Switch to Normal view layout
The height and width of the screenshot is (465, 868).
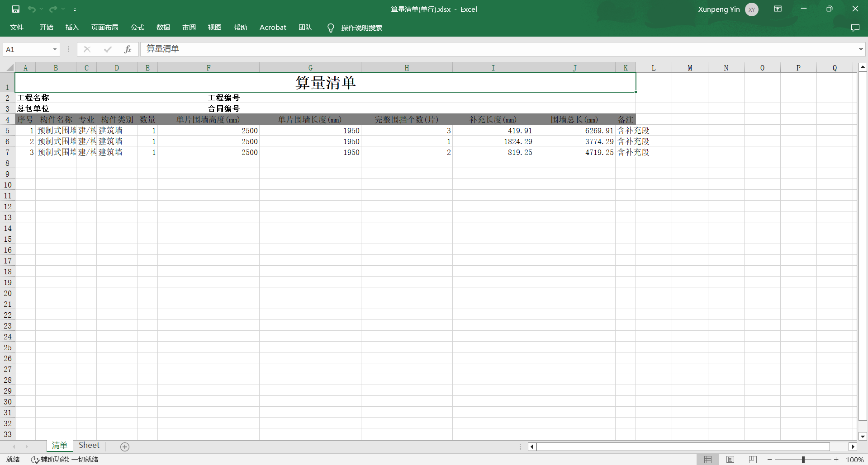point(708,460)
